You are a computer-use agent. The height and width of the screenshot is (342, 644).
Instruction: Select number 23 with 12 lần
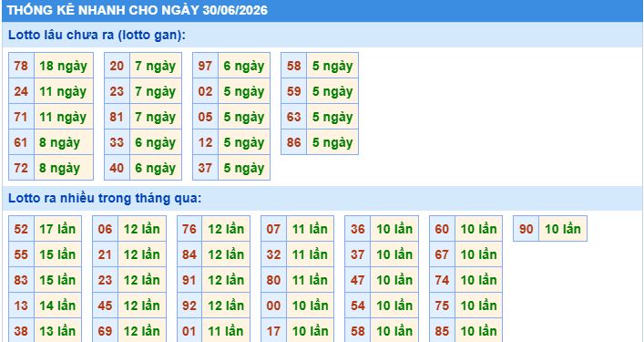pyautogui.click(x=105, y=280)
